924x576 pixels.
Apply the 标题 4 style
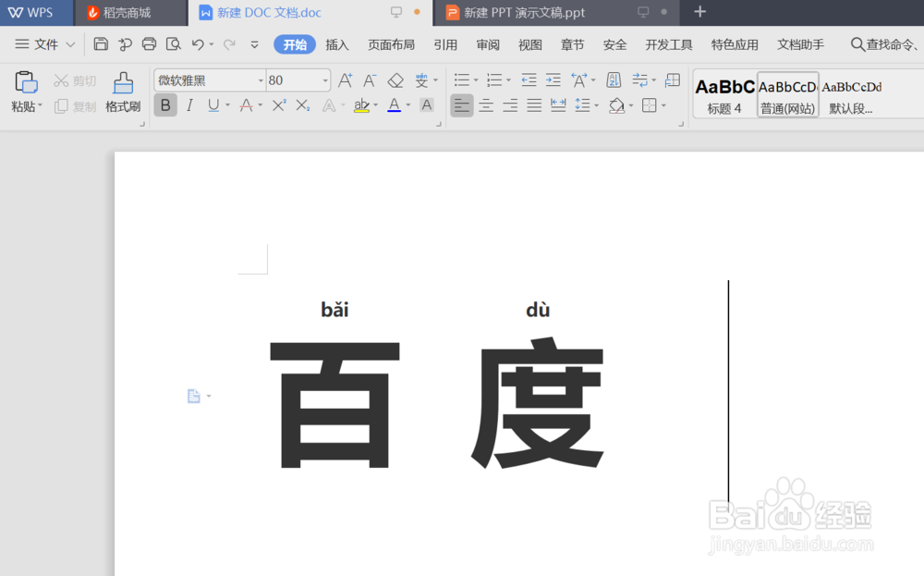click(x=724, y=95)
